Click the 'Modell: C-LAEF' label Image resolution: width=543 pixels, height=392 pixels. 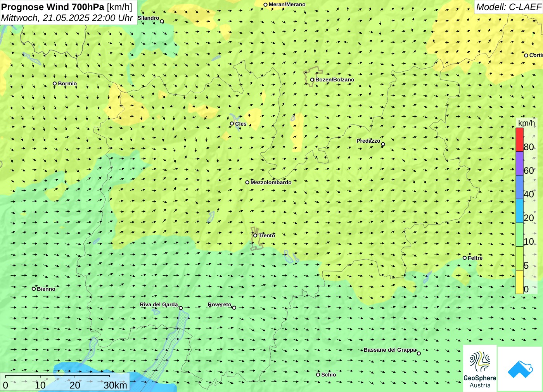[x=508, y=7]
